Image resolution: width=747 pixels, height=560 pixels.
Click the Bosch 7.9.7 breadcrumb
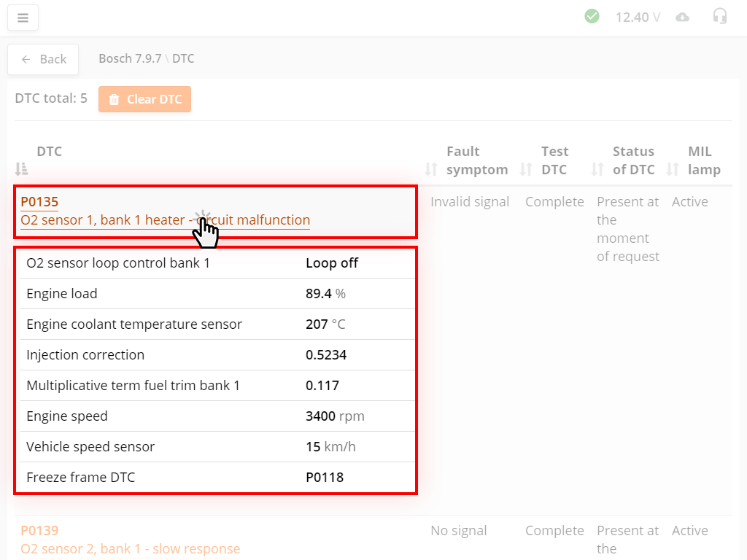130,58
